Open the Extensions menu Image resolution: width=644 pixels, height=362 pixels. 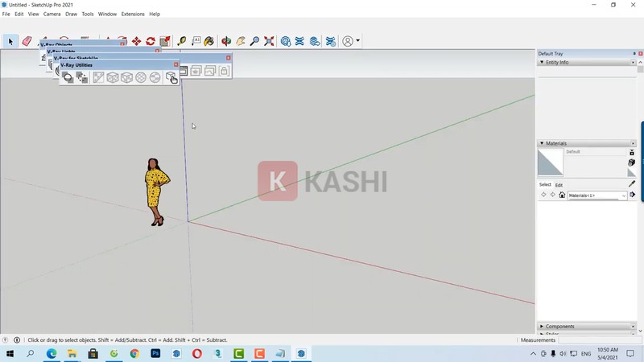pyautogui.click(x=132, y=14)
